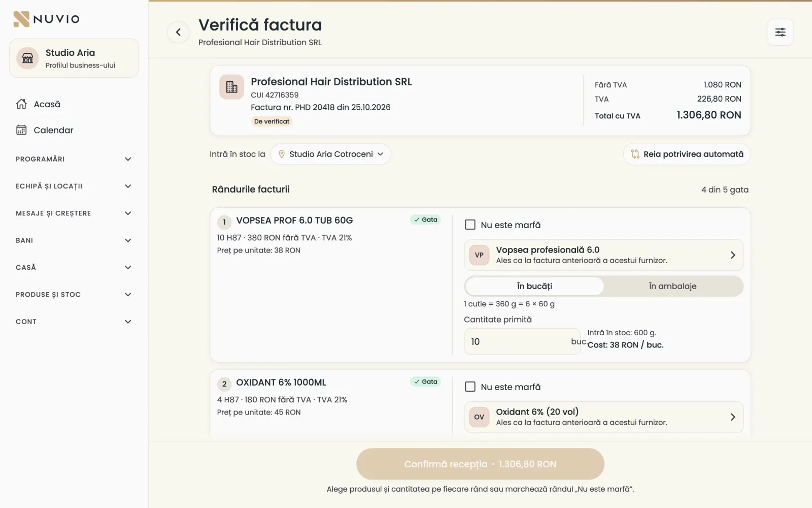
Task: Tick Nu este marfă for Vopsea row
Action: [x=470, y=225]
